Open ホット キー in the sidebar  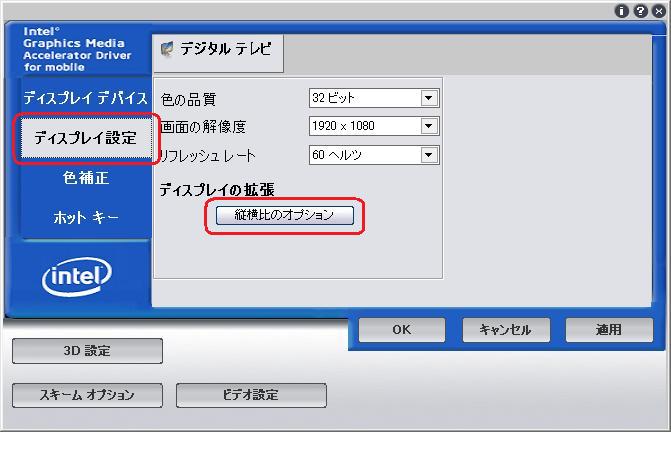[86, 217]
